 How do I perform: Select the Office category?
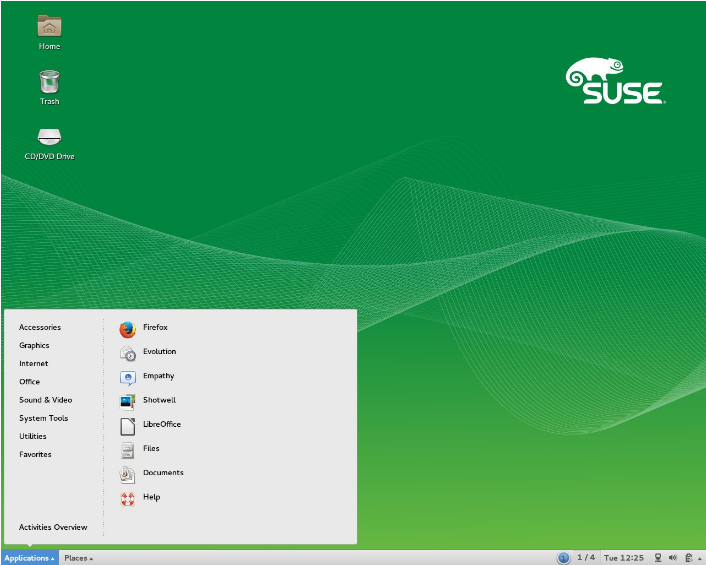(30, 382)
